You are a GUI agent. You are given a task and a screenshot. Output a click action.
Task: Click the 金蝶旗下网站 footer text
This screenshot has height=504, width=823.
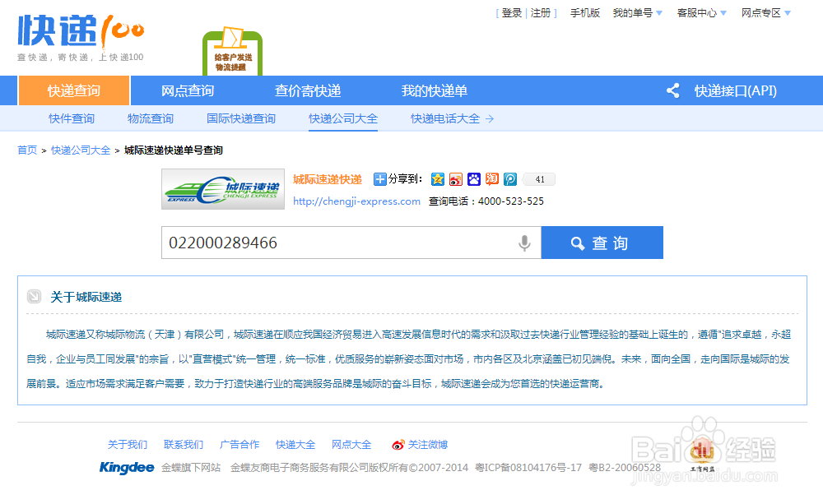click(x=191, y=467)
